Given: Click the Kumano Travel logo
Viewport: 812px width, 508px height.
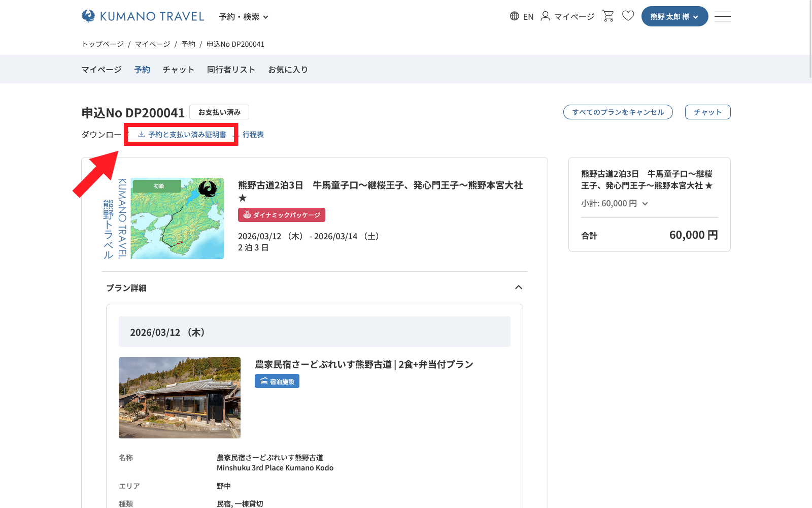Looking at the screenshot, I should click(x=143, y=16).
